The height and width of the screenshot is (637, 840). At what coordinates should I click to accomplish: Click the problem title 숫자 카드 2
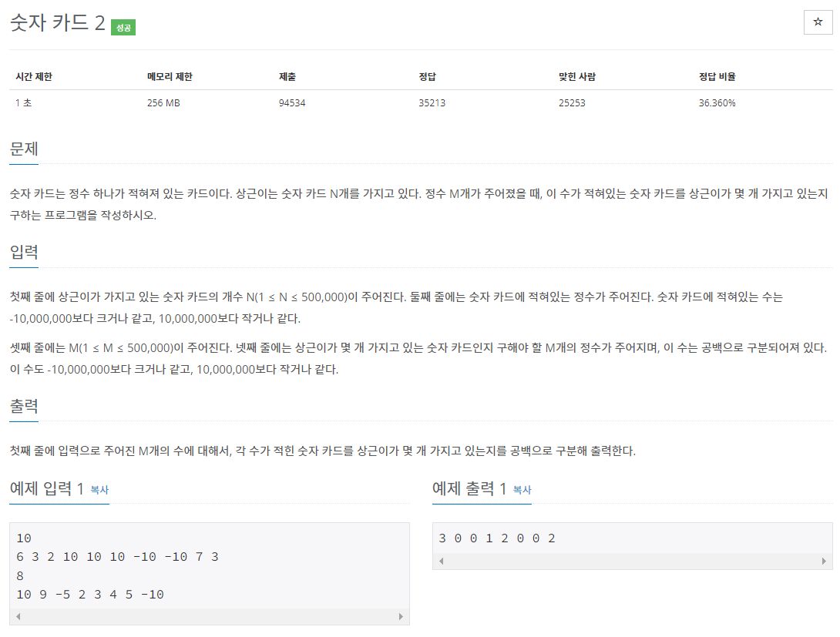click(57, 22)
